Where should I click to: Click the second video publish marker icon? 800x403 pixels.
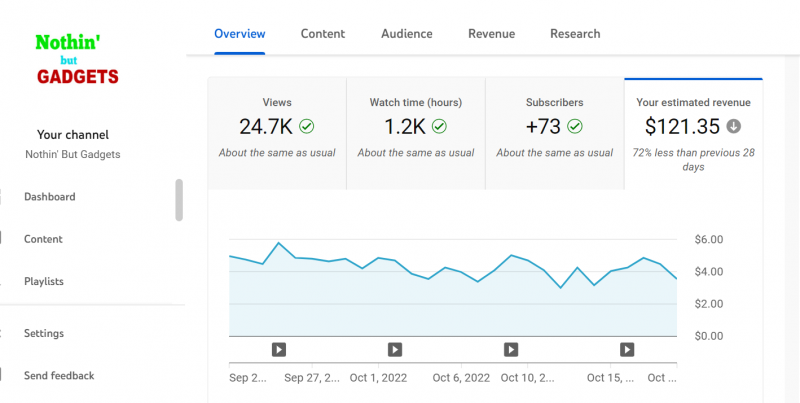tap(395, 349)
